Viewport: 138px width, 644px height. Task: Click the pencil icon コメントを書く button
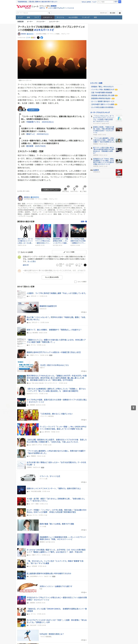pyautogui.click(x=69, y=252)
